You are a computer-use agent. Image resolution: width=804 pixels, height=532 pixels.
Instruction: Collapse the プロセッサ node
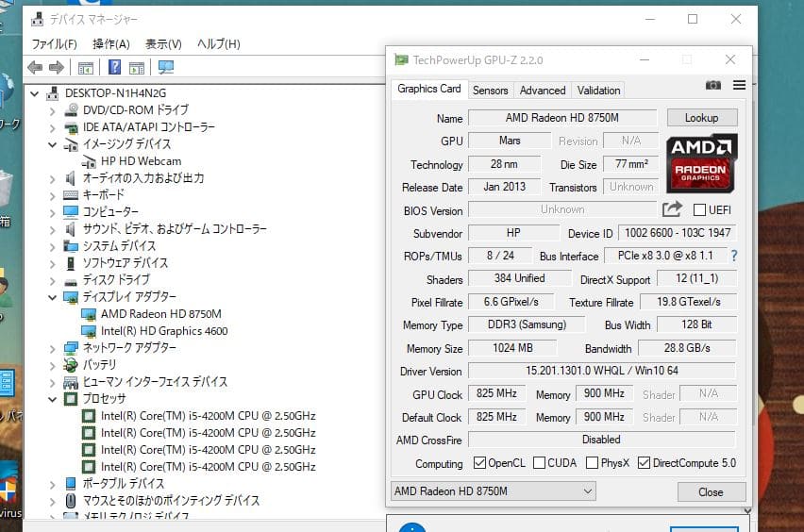coord(52,399)
